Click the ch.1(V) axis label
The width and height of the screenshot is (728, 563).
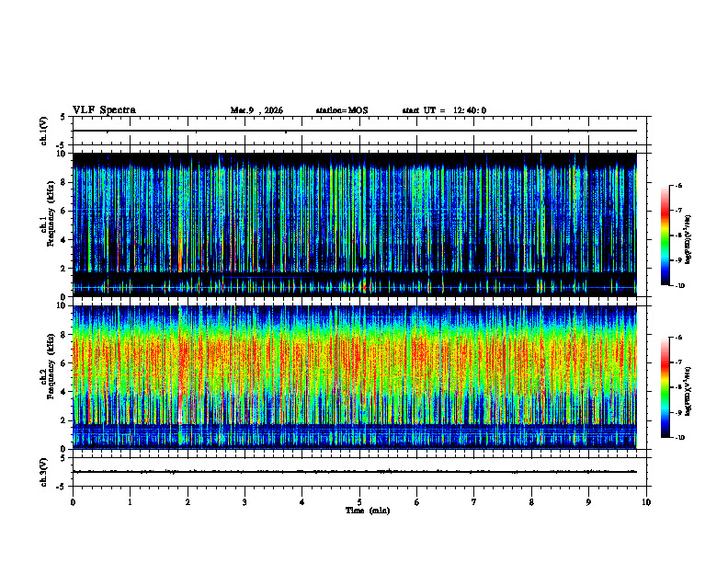pos(44,131)
